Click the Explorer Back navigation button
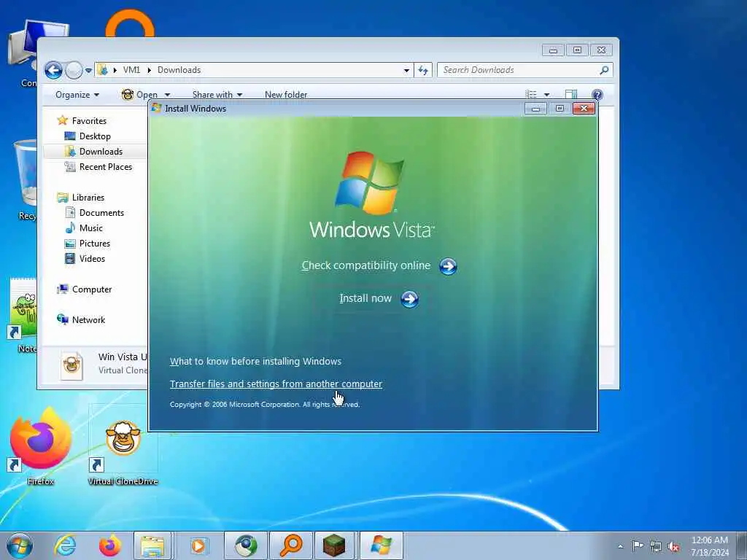The height and width of the screenshot is (560, 747). point(53,71)
